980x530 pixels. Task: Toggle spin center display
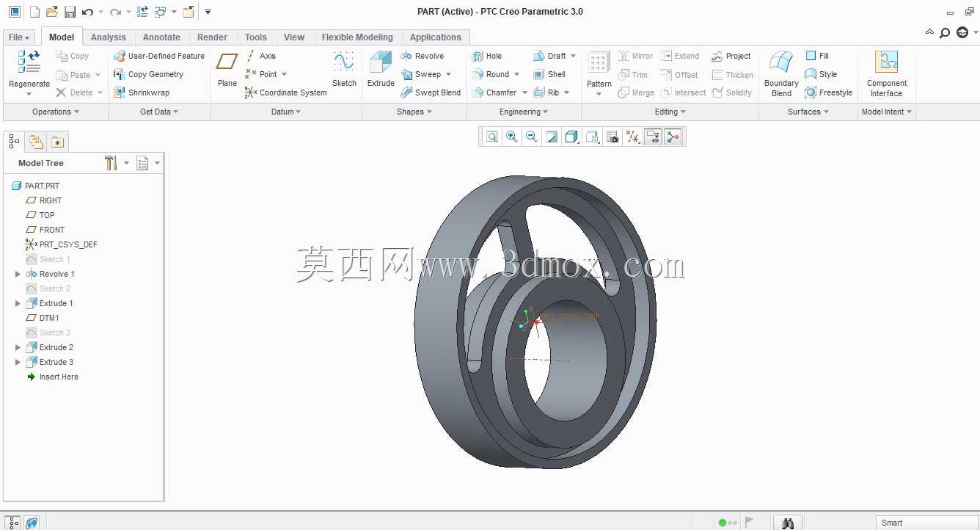673,137
